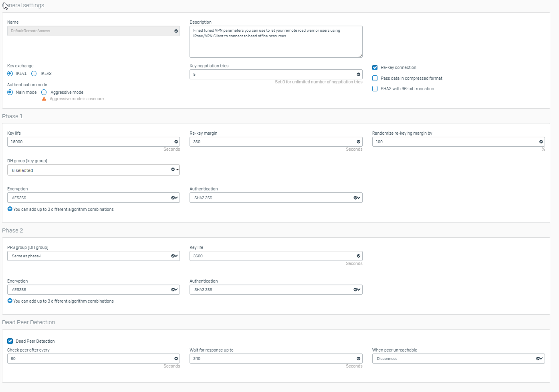Click the plus icon under Phase 2 encryption
Viewport: 559px width, 392px height.
pos(10,301)
